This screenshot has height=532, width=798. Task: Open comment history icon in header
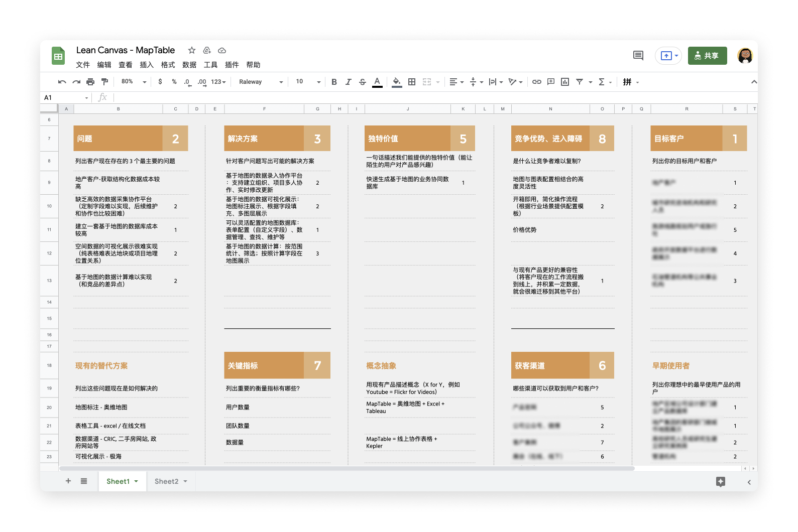coord(638,56)
